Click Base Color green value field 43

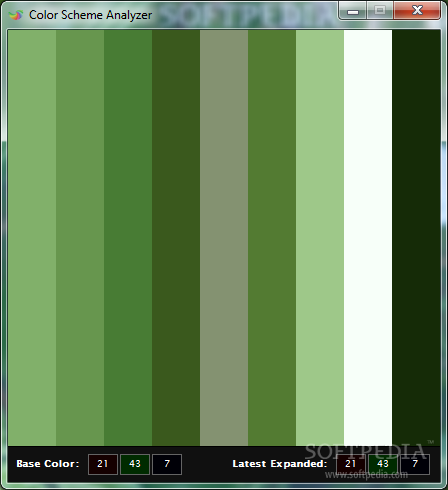135,464
